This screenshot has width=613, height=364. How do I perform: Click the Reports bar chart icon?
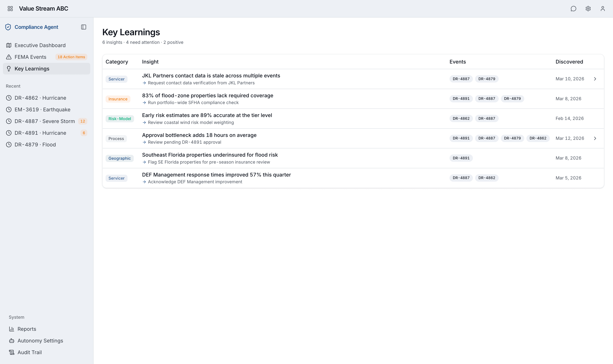coord(12,329)
